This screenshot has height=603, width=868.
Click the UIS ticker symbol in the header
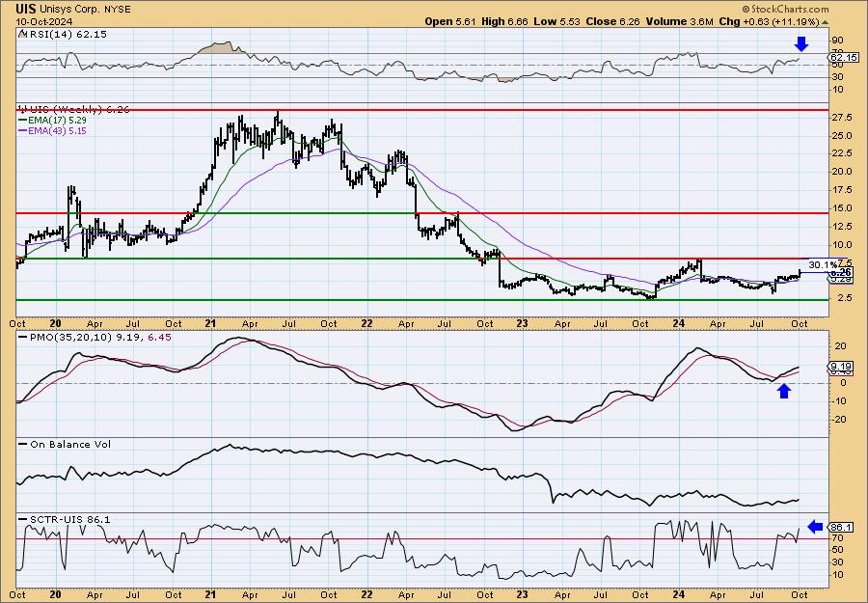coord(25,9)
